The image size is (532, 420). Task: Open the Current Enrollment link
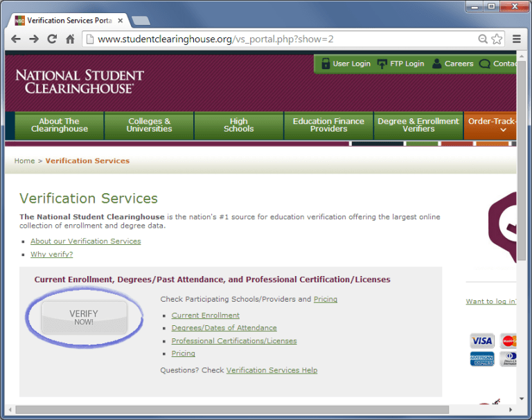[206, 316]
